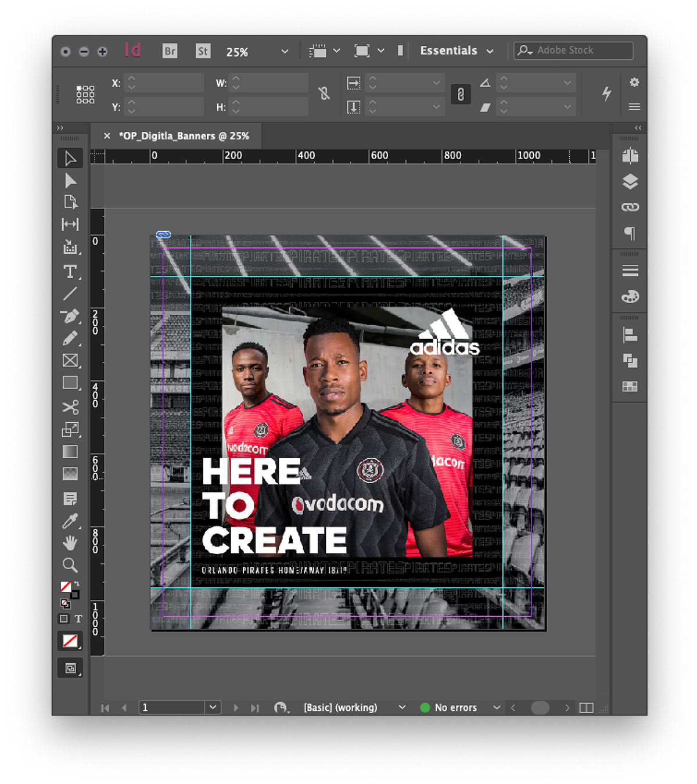Viewport: 697px width, 784px height.
Task: Select the Gap tool
Action: pyautogui.click(x=70, y=224)
